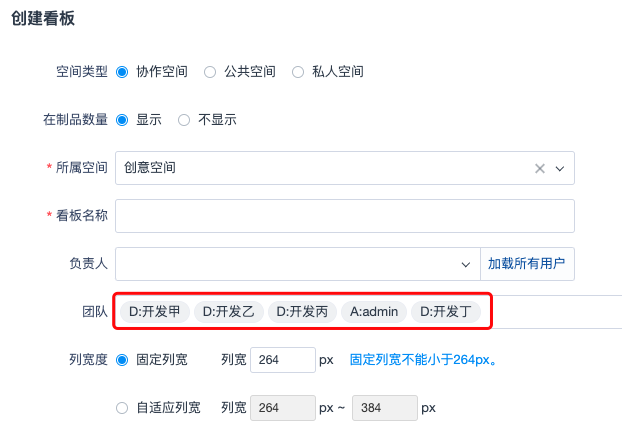Switch to 自适应列宽 option

pyautogui.click(x=123, y=408)
